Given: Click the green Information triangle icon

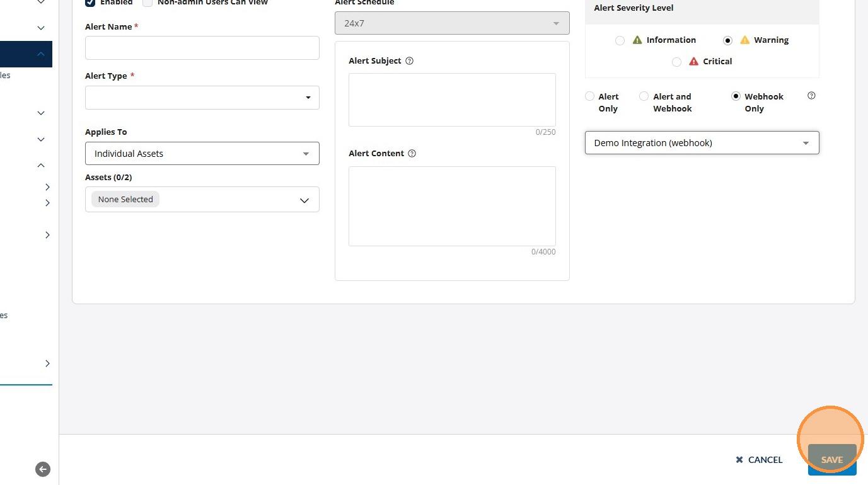Looking at the screenshot, I should click(x=637, y=40).
